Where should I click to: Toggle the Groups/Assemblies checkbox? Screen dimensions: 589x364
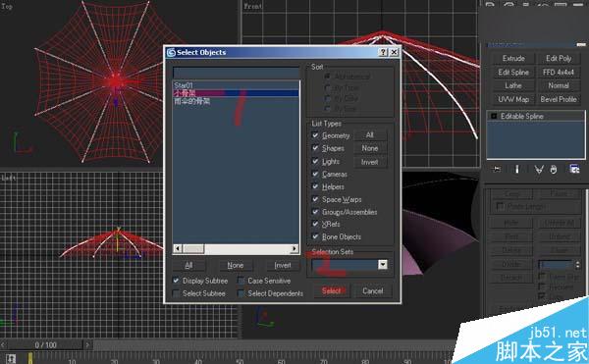click(315, 212)
